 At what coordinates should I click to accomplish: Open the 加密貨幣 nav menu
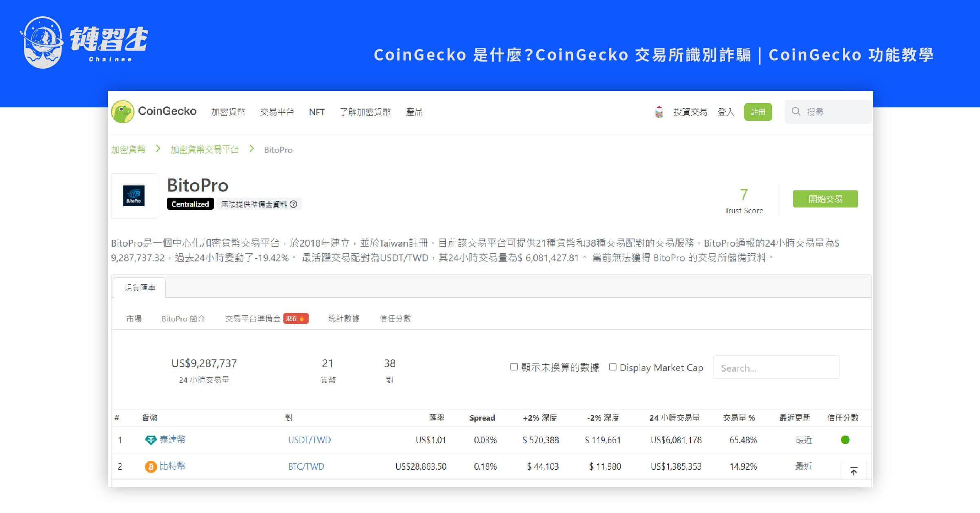(x=228, y=112)
